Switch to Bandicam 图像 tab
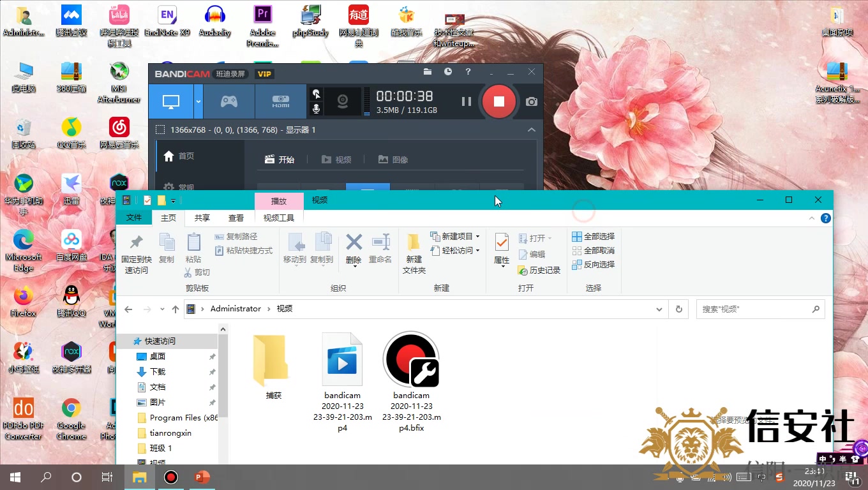The width and height of the screenshot is (868, 490). [393, 160]
